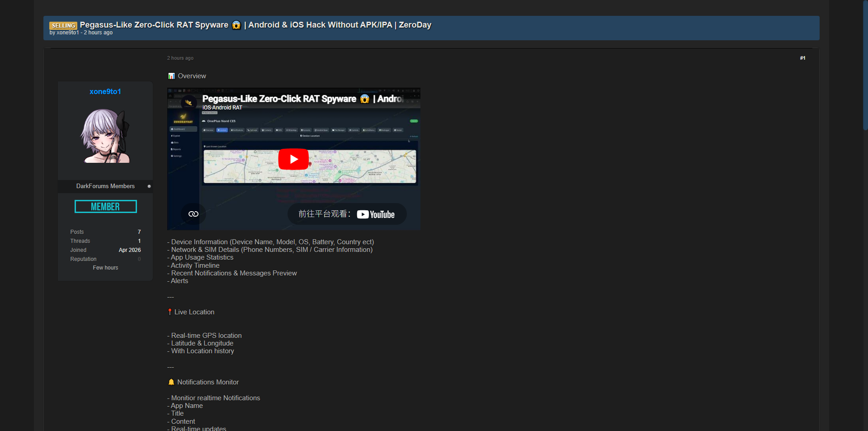
Task: Click the copy link icon on video
Action: click(x=193, y=214)
